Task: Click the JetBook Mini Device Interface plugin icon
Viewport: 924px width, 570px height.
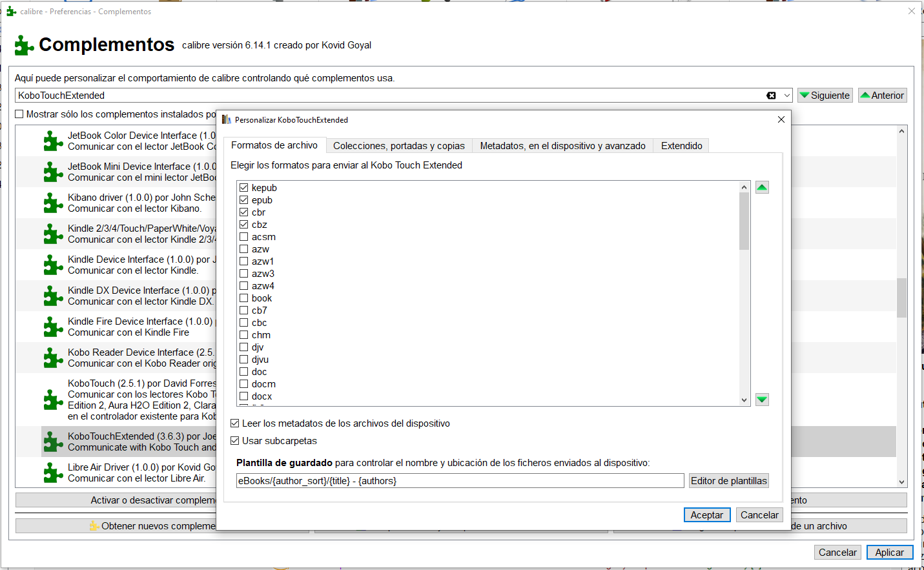Action: click(x=53, y=172)
